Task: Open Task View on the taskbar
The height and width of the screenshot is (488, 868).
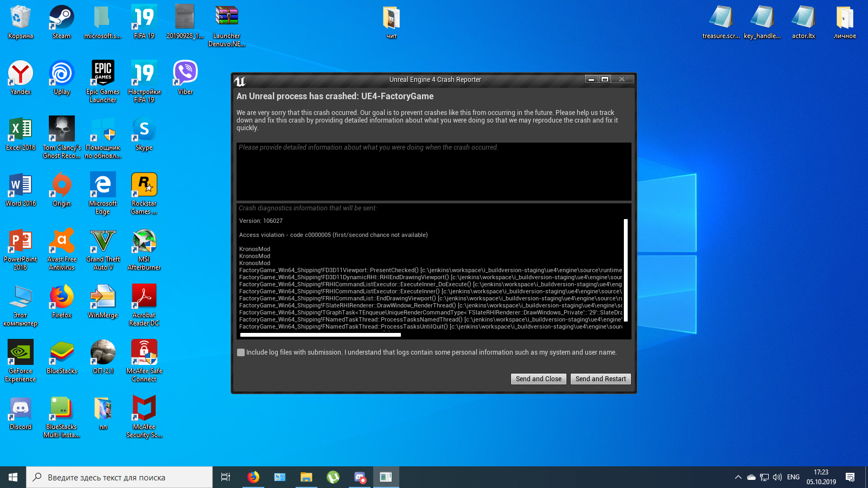Action: pos(226,477)
